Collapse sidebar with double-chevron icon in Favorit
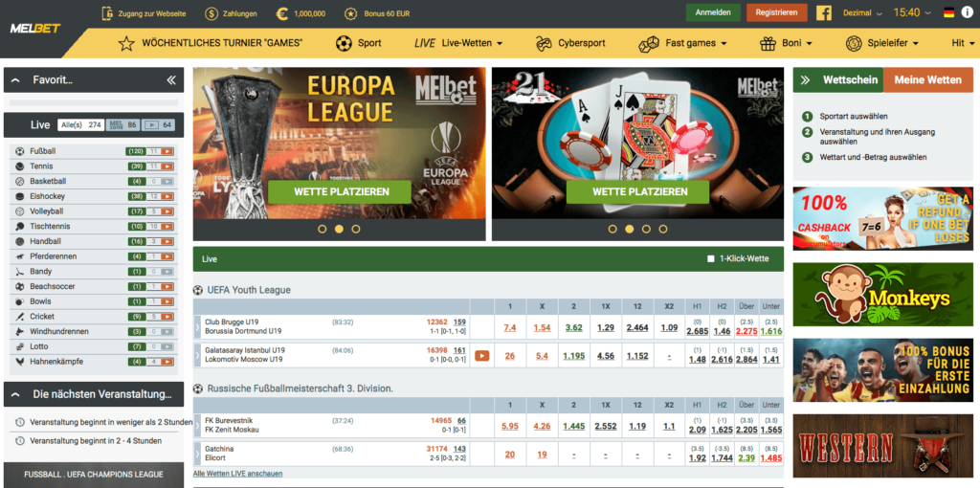Screen dimensions: 980x488 click(x=171, y=80)
